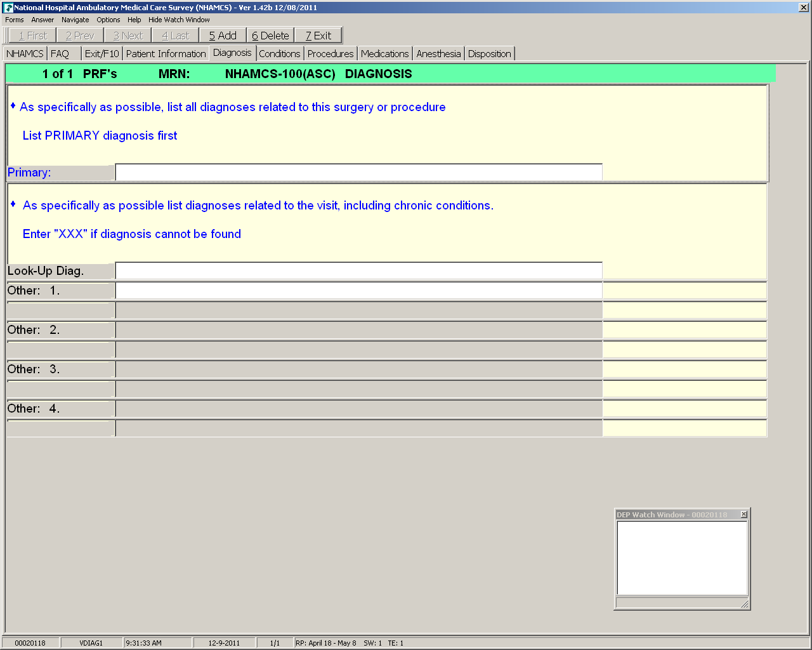Go to the Disposition tab
The height and width of the screenshot is (650, 812).
pos(489,54)
